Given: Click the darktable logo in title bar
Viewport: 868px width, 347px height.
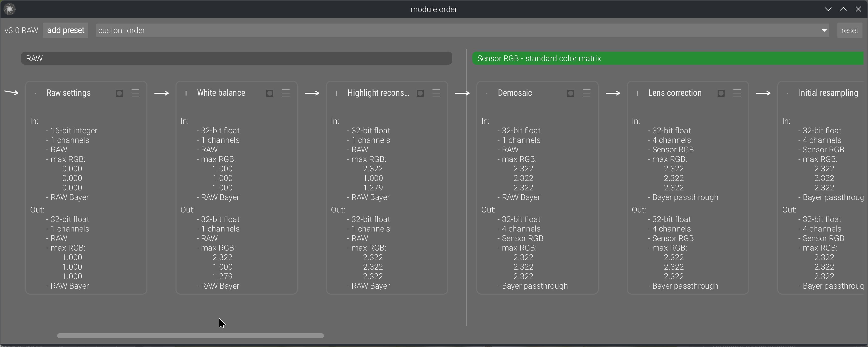Looking at the screenshot, I should click(10, 9).
